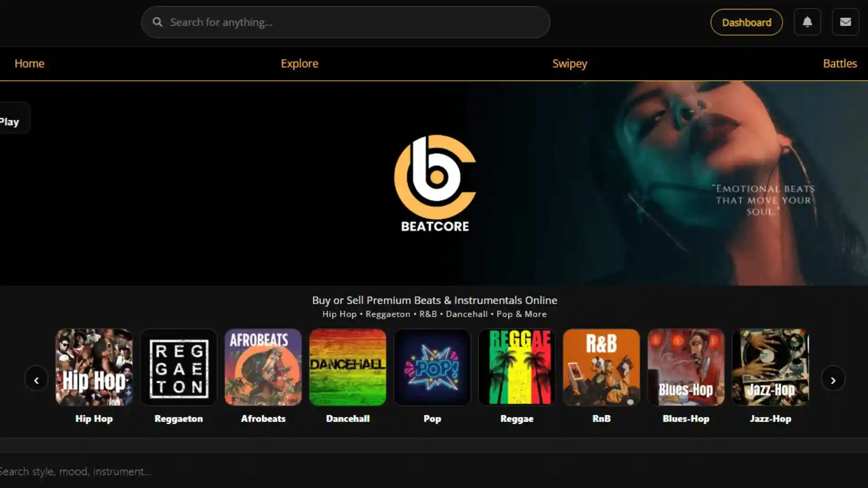Open the notifications bell

tap(807, 22)
